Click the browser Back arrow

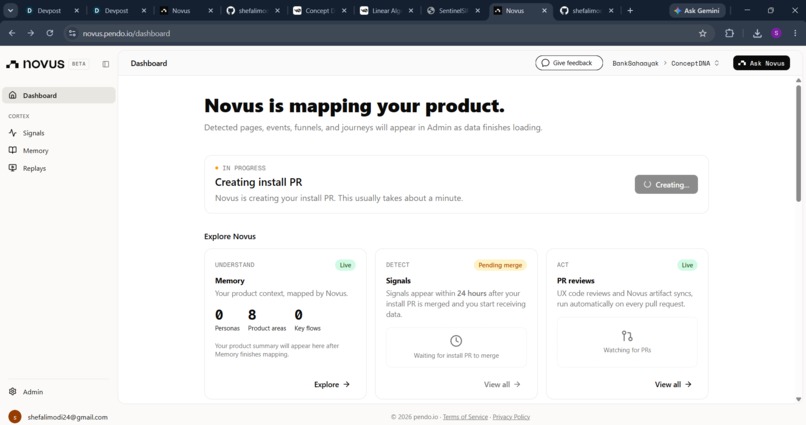pyautogui.click(x=12, y=33)
